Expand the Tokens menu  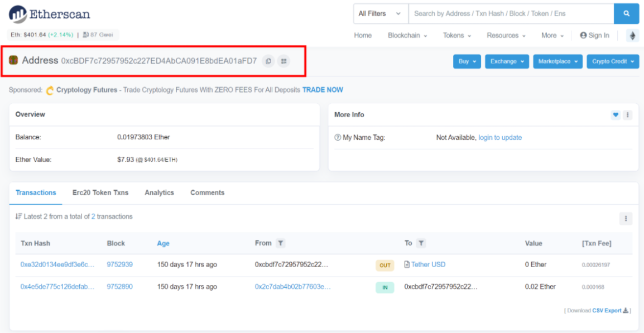(x=456, y=36)
